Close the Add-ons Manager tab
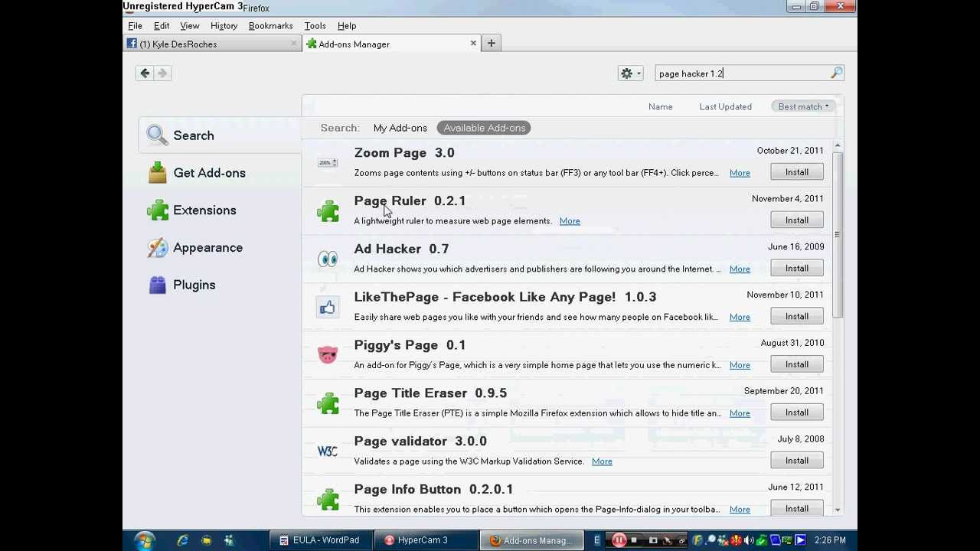Image resolution: width=980 pixels, height=551 pixels. click(473, 44)
